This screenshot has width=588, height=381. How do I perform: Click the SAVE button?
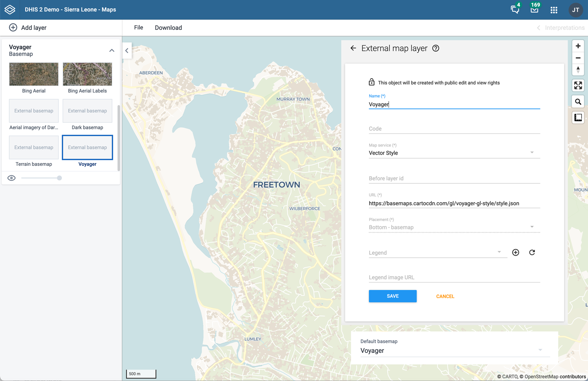(392, 296)
